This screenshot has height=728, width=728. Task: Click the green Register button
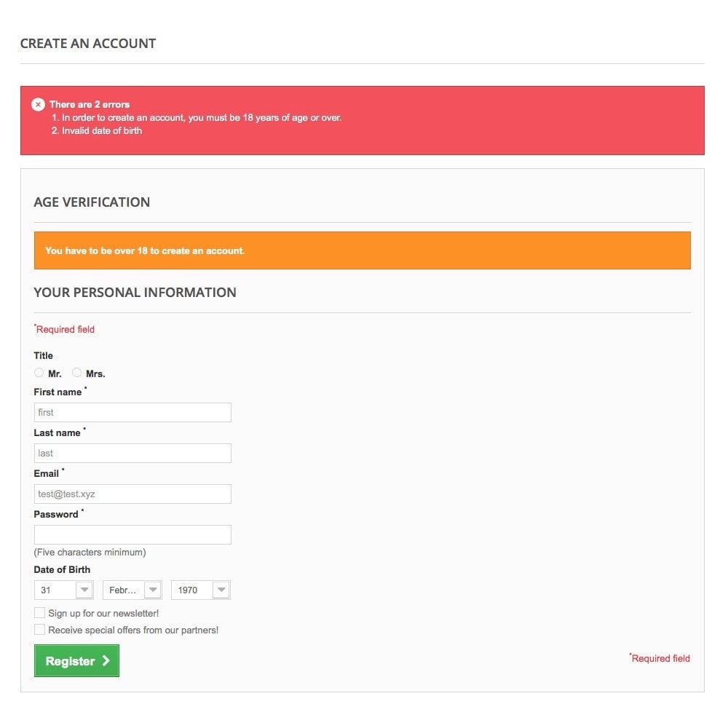(76, 661)
